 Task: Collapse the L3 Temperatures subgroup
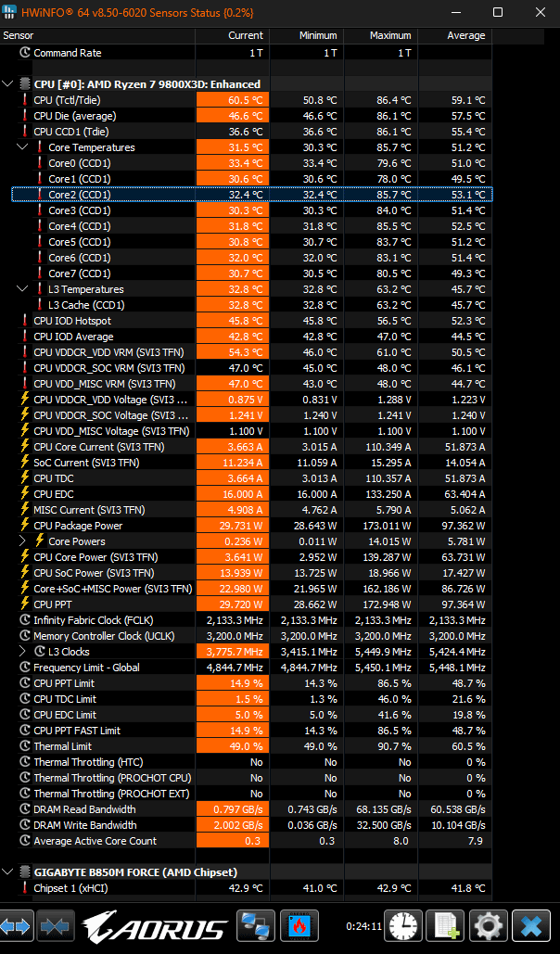tap(22, 288)
